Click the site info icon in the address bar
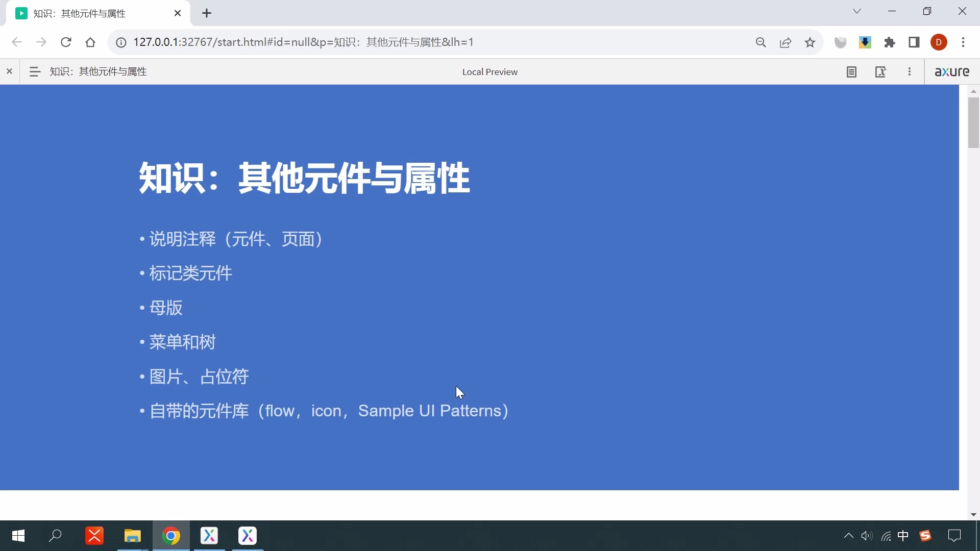This screenshot has width=980, height=551. pos(121,42)
